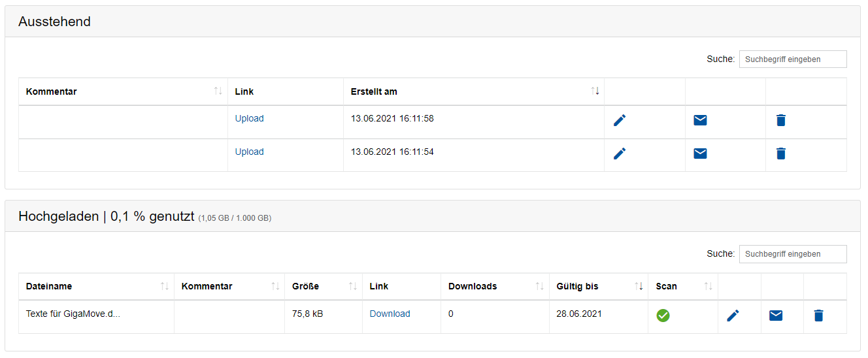Send the 16:11:54 upload link by mail
Image resolution: width=868 pixels, height=358 pixels.
coord(700,154)
